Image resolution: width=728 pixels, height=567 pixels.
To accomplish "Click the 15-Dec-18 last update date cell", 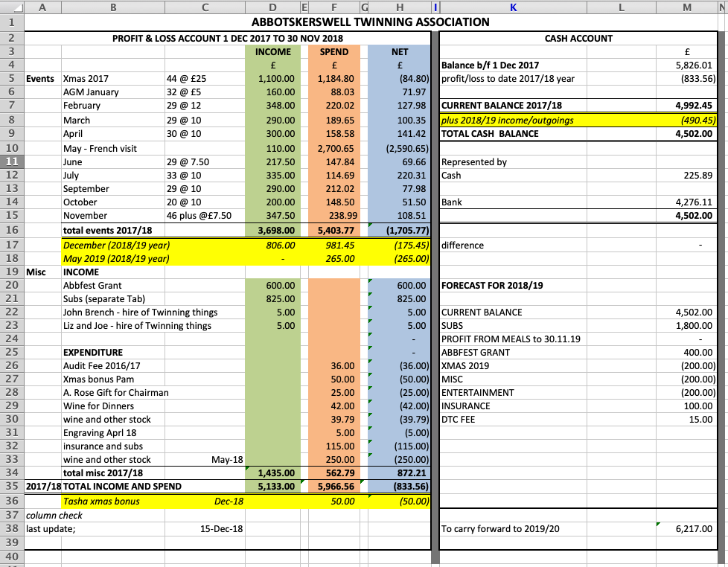I will 222,529.
